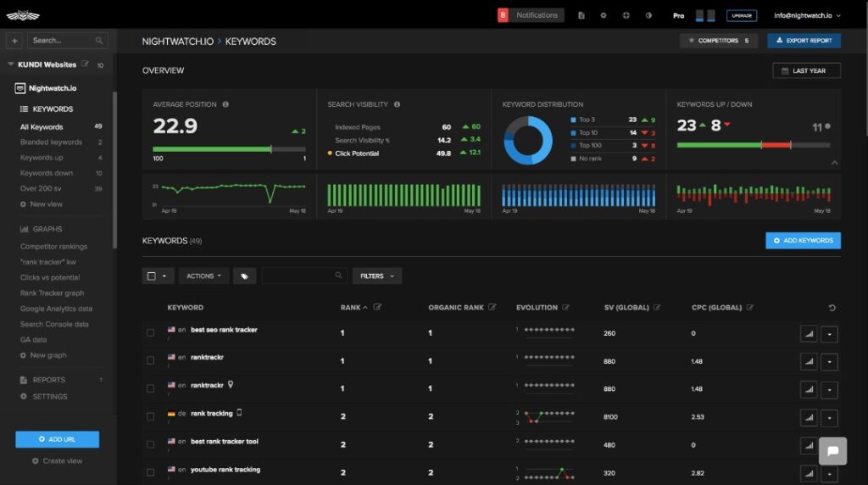Open the info icon beside Average Position
Viewport: 868px width, 485px height.
pos(225,104)
